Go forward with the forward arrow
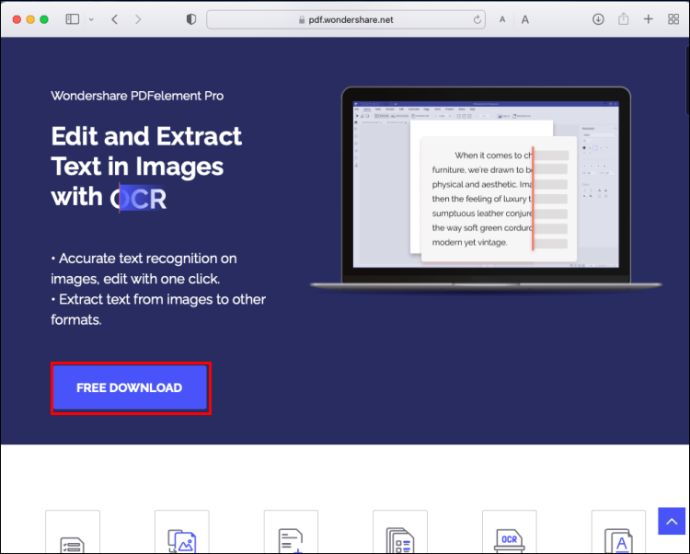Image resolution: width=690 pixels, height=554 pixels. (138, 19)
